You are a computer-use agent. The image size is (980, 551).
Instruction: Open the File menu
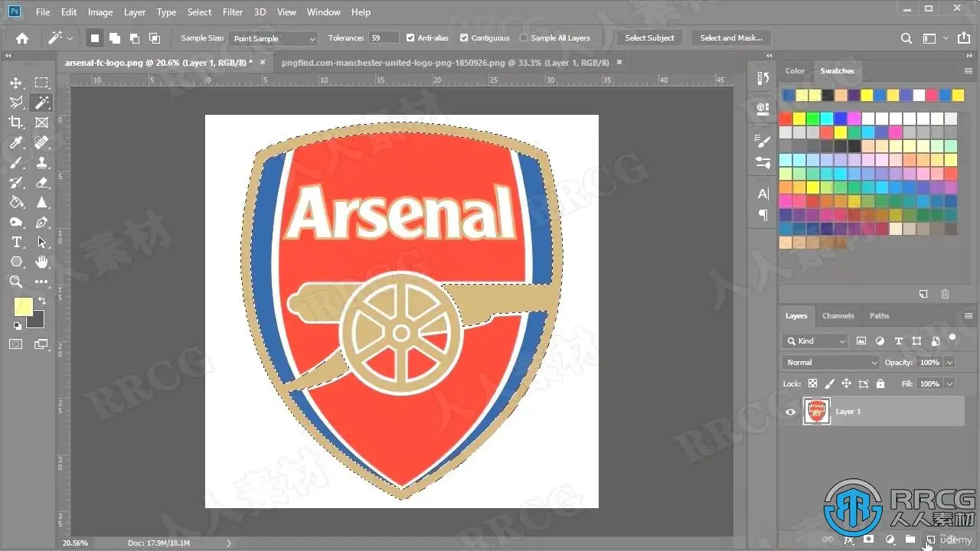43,12
